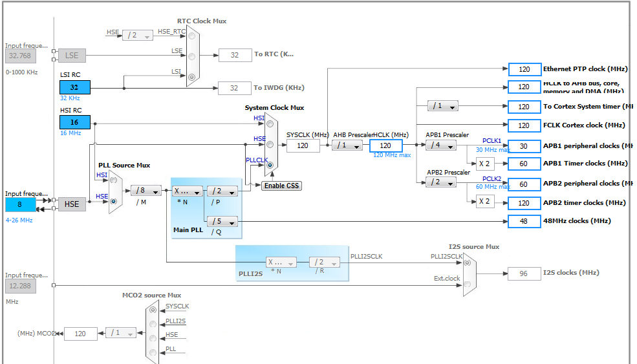637x364 pixels.
Task: Click the HCLK frequency input field
Action: pos(386,145)
